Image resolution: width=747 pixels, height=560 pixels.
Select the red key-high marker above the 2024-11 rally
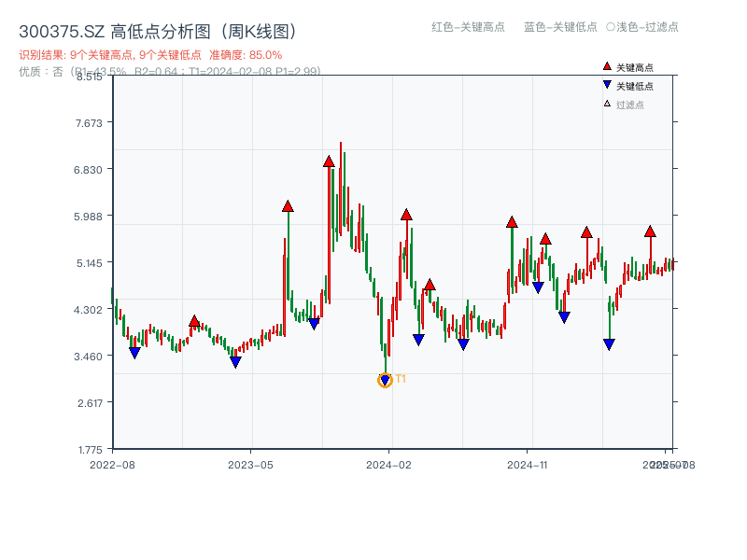(512, 222)
